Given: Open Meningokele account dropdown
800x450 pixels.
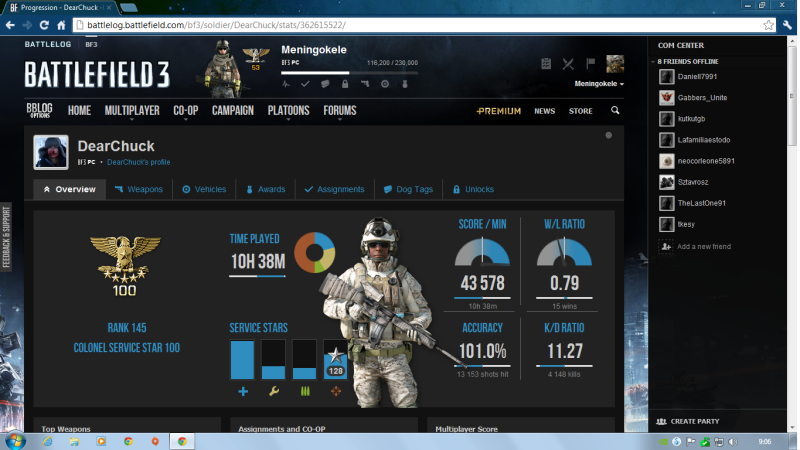Looking at the screenshot, I should coord(599,84).
